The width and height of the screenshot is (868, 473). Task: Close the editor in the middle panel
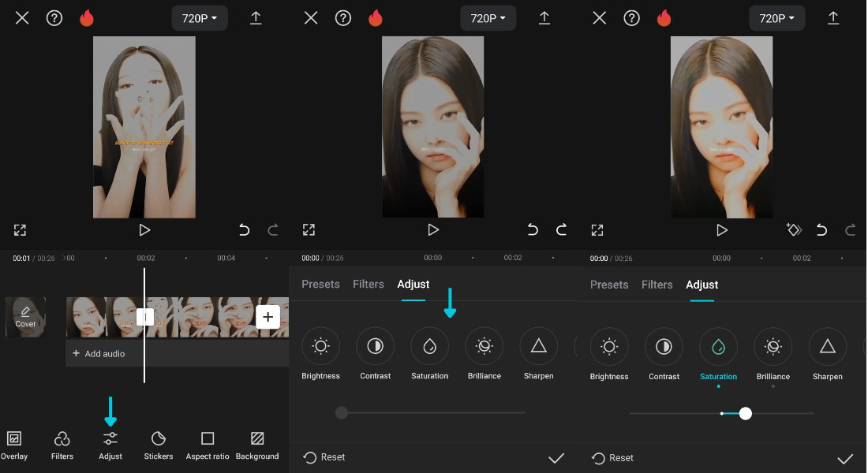(311, 18)
